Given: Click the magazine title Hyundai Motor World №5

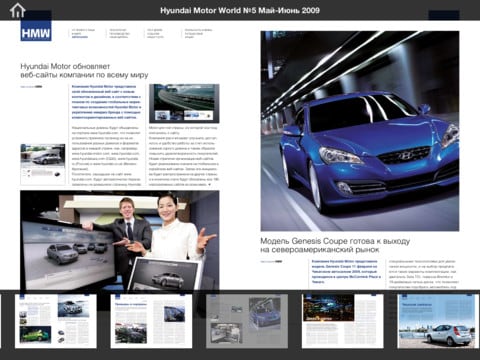Looking at the screenshot, I should 240,10.
